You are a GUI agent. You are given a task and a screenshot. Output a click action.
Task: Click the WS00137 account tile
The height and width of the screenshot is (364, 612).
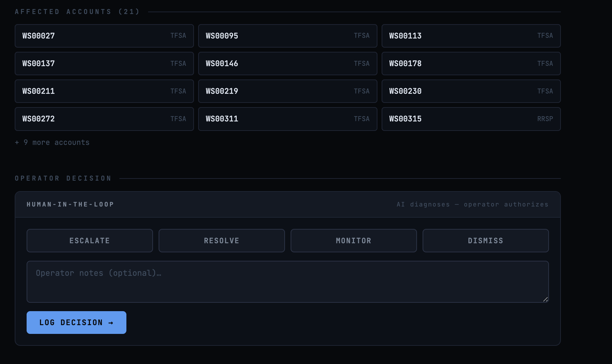click(x=104, y=63)
